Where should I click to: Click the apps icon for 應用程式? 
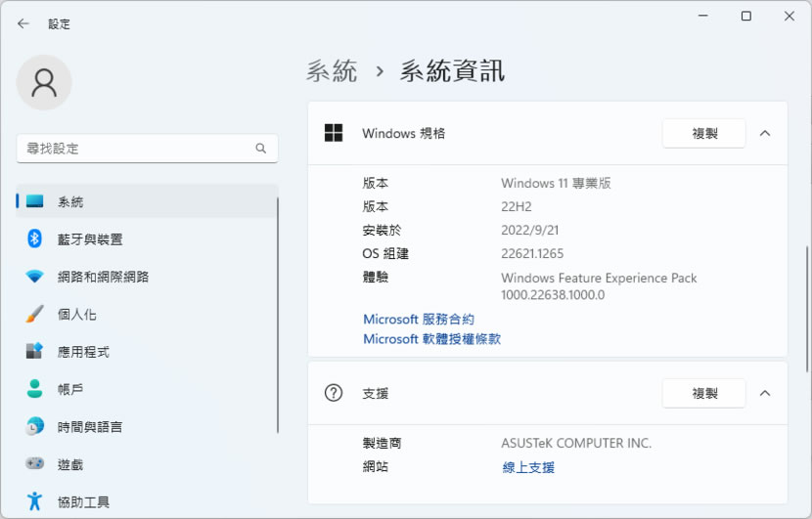34,351
